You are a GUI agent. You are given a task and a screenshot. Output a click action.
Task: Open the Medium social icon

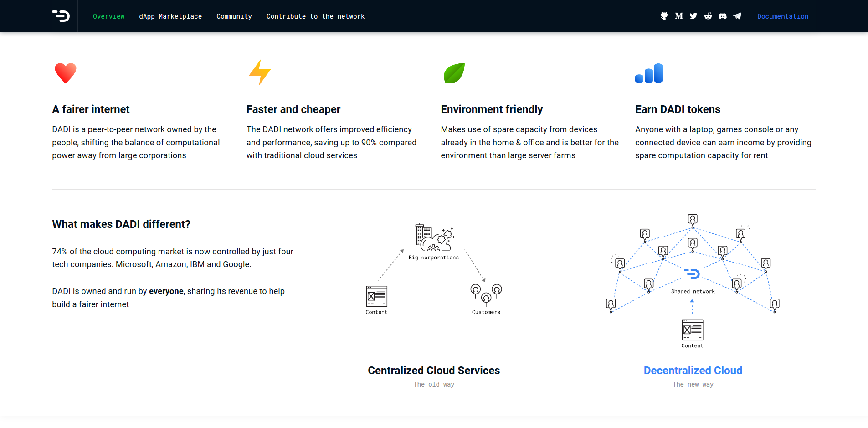[678, 16]
